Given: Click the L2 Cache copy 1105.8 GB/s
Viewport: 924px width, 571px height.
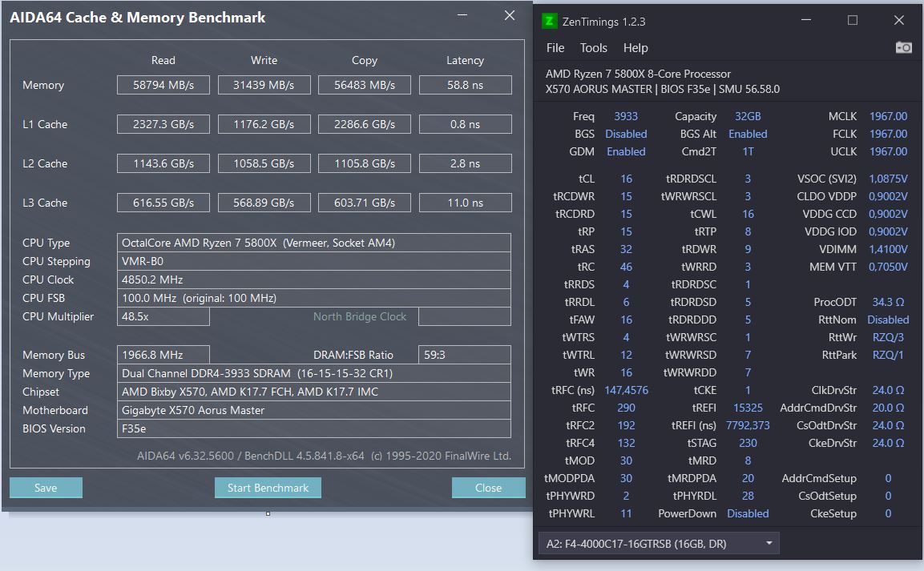Looking at the screenshot, I should [364, 163].
